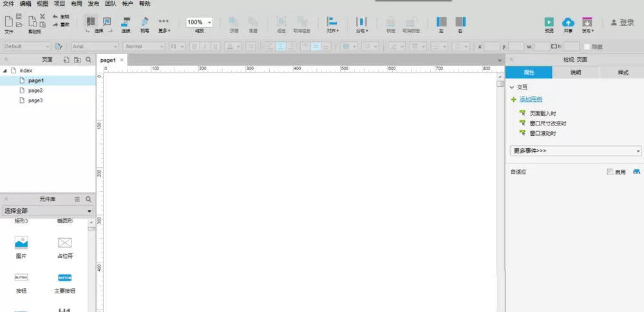Switch to the 样式 (Style) tab
The height and width of the screenshot is (312, 644).
[623, 72]
